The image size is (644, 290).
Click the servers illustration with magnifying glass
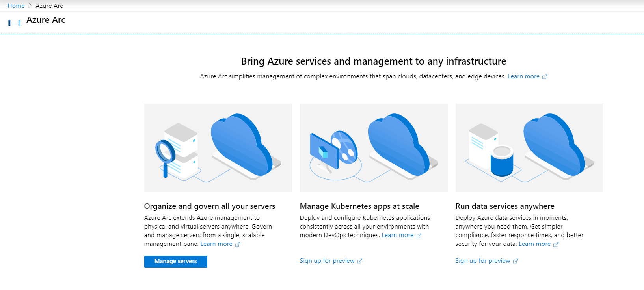coord(218,148)
